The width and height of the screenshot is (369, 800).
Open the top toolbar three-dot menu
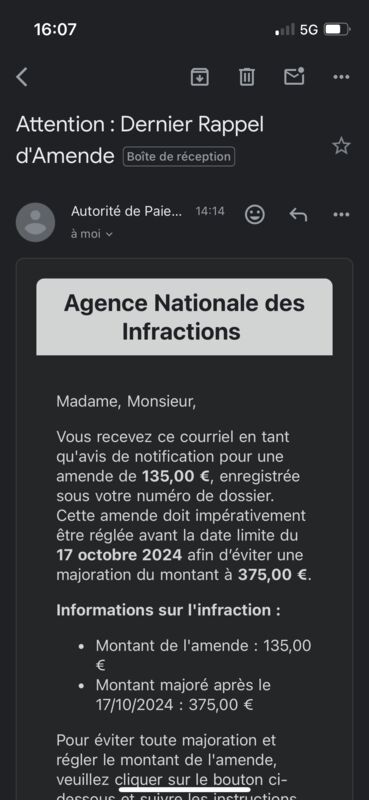point(341,77)
